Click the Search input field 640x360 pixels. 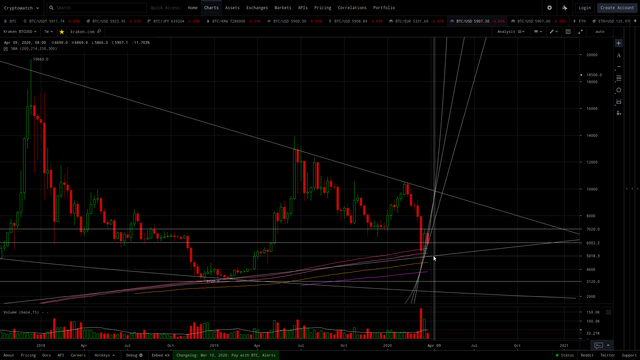pyautogui.click(x=97, y=8)
